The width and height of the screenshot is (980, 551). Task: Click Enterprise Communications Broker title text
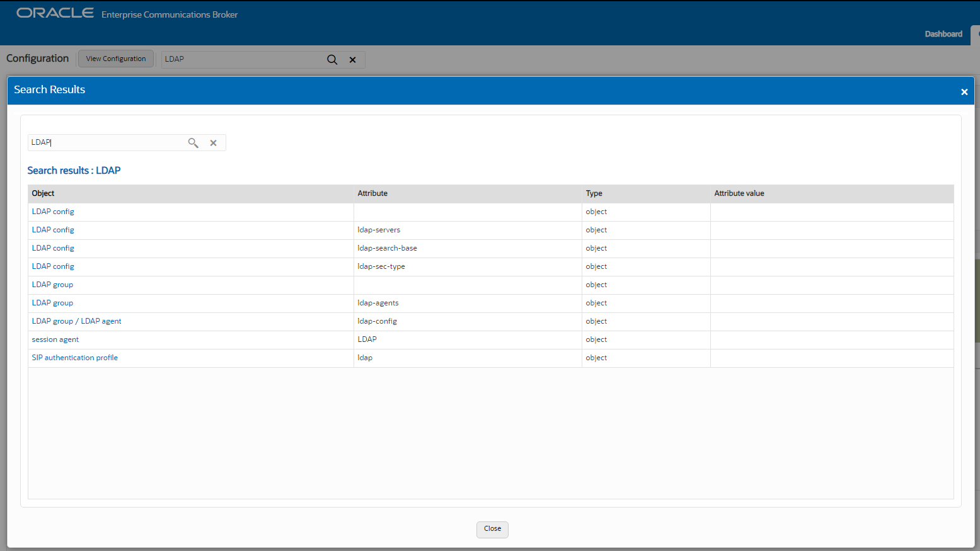click(x=170, y=14)
